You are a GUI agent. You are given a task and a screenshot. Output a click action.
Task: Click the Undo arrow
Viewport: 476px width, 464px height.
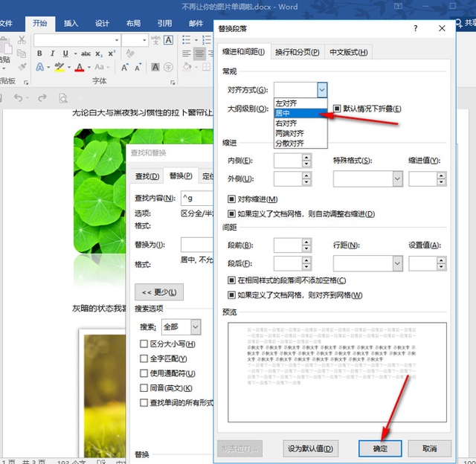pyautogui.click(x=18, y=97)
